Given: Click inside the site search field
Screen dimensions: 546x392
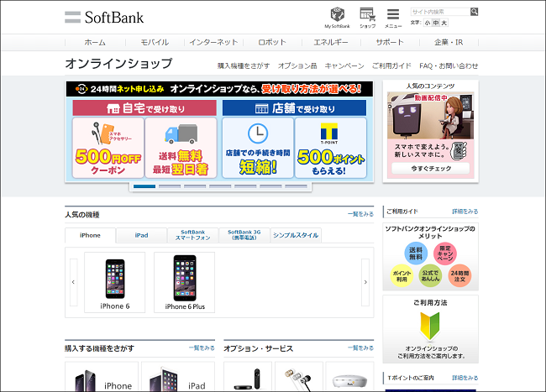Looking at the screenshot, I should pos(440,12).
